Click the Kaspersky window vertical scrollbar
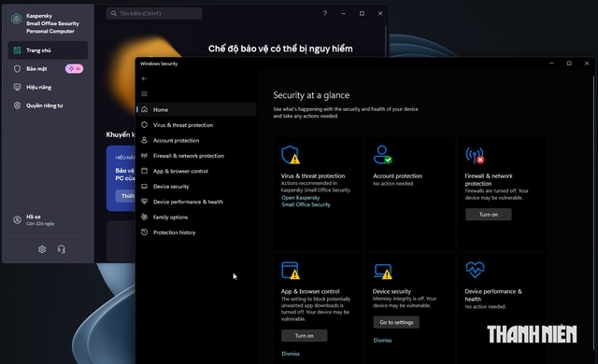598x364 pixels. pyautogui.click(x=386, y=41)
